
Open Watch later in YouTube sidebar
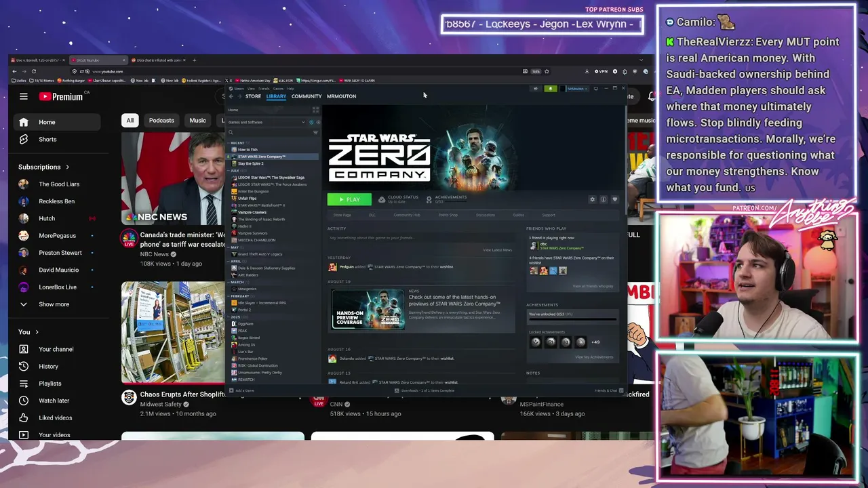(x=57, y=401)
